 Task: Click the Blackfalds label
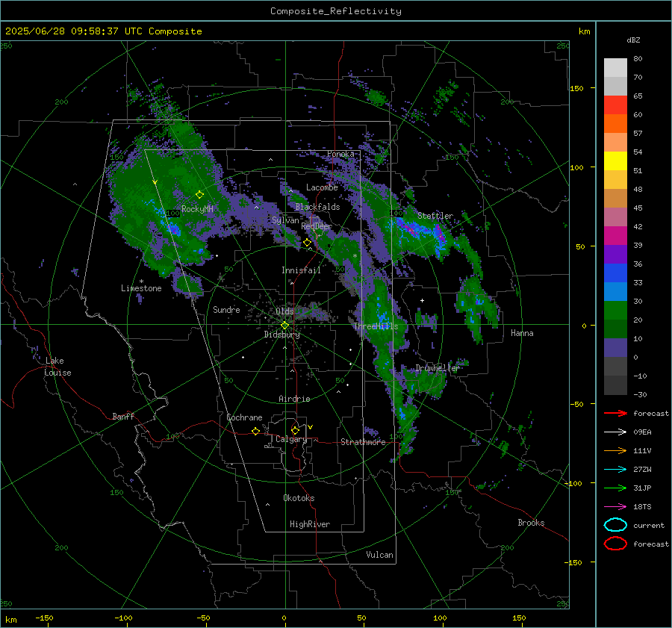(x=317, y=207)
